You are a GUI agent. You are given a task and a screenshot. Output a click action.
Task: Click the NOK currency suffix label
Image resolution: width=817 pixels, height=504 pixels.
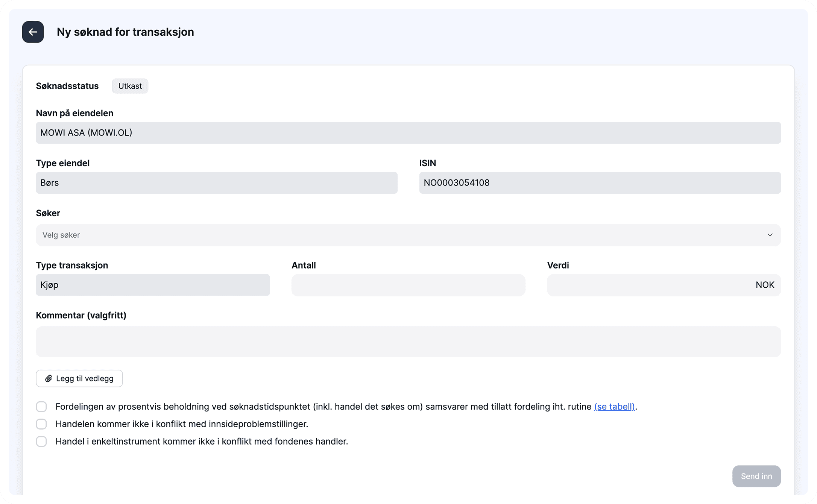pos(765,285)
